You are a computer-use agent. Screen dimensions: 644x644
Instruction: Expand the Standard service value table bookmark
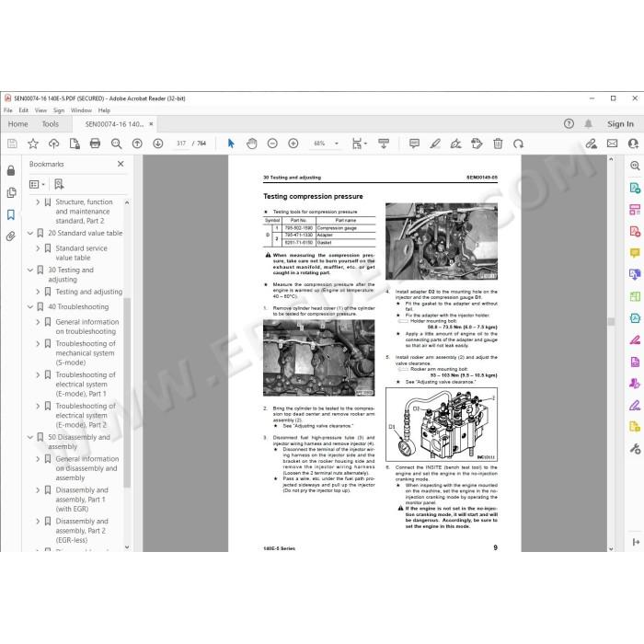coord(38,248)
